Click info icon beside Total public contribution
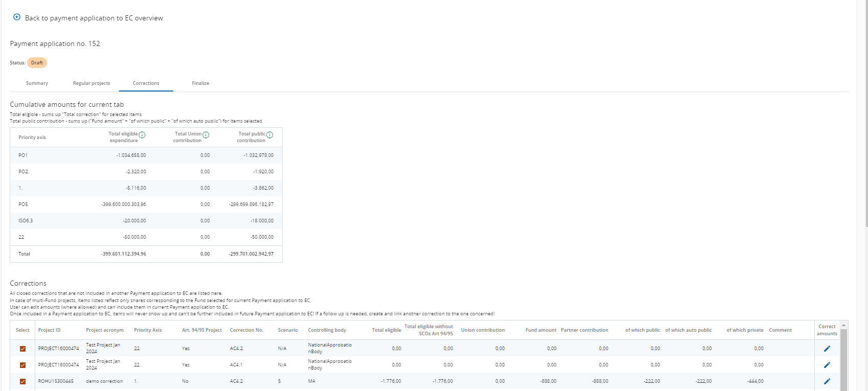 coord(270,135)
